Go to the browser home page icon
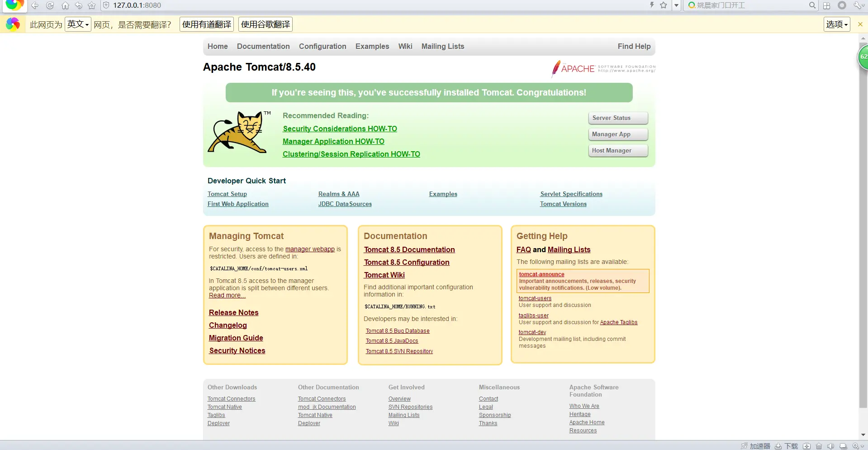 pos(65,5)
